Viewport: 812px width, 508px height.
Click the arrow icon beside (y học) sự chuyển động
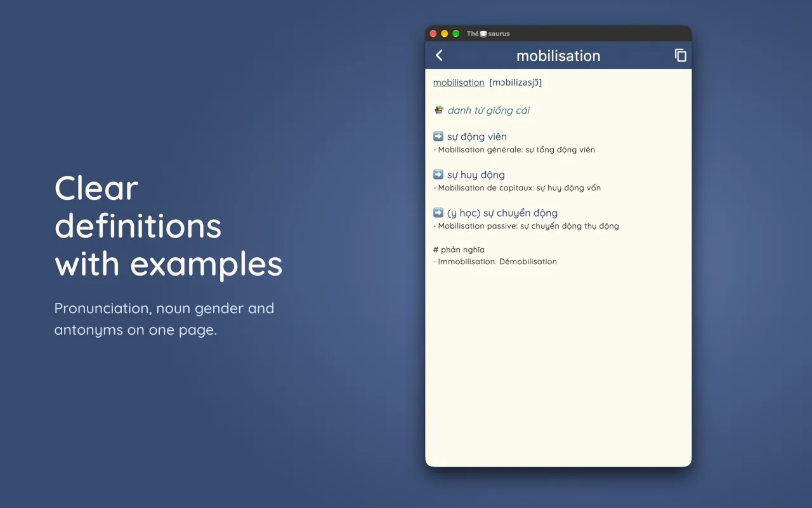(438, 213)
